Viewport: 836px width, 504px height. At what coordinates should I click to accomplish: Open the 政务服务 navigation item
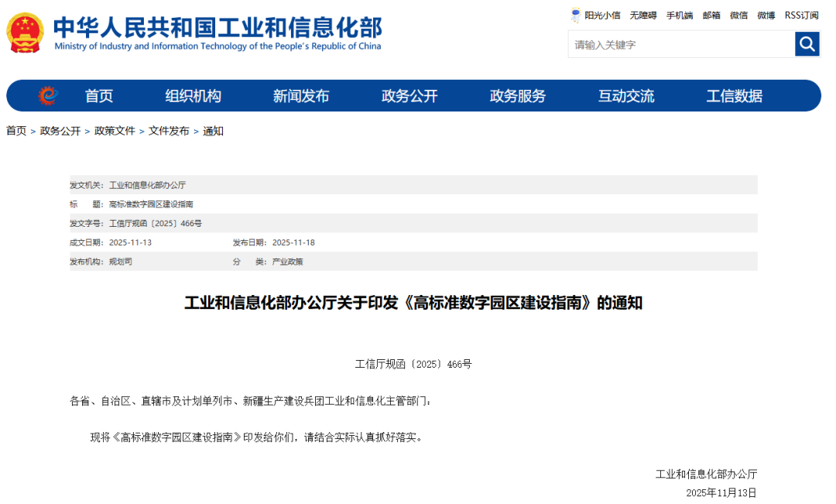[518, 96]
